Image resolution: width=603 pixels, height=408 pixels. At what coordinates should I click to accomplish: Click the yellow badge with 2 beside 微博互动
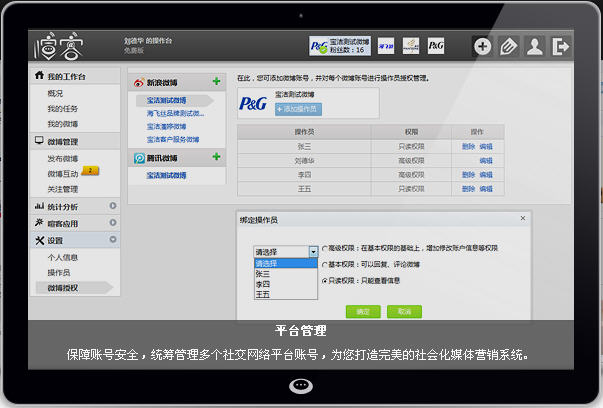pyautogui.click(x=90, y=171)
